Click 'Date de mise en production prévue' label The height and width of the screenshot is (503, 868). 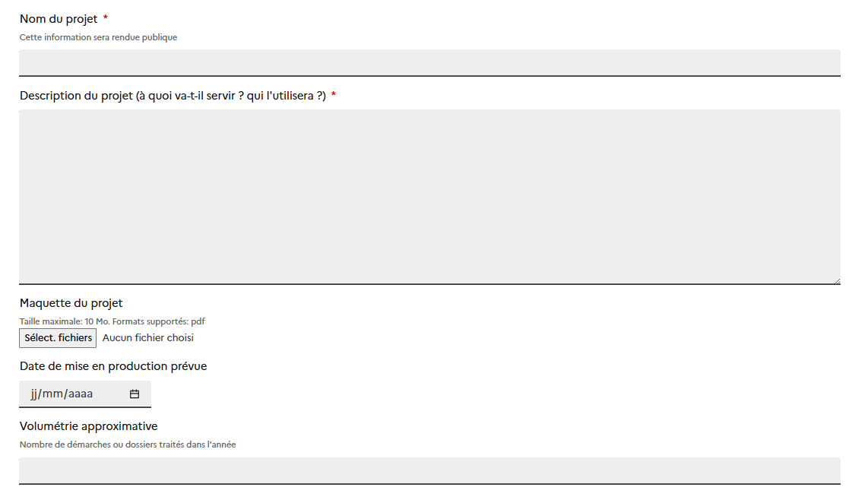[x=113, y=366]
